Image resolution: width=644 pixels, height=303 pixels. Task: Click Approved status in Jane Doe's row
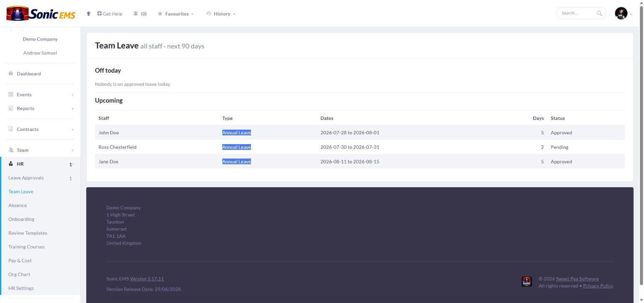(561, 162)
